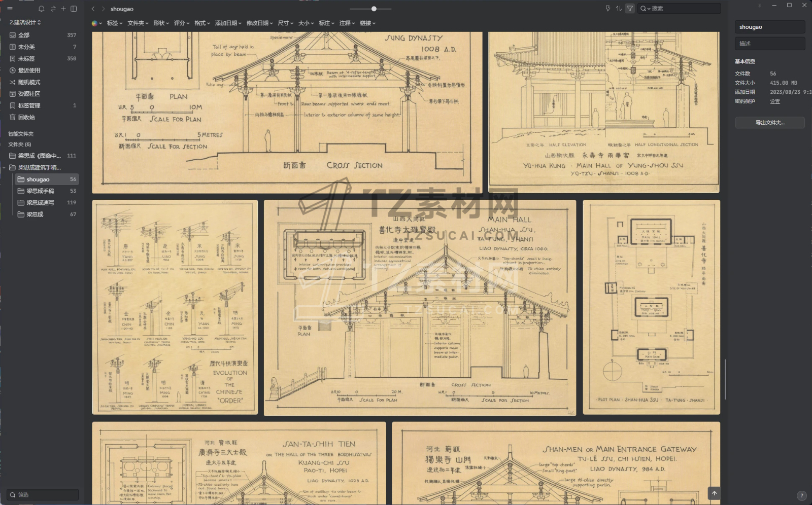The image size is (812, 505).
Task: Open the 链接 filter menu
Action: [368, 23]
